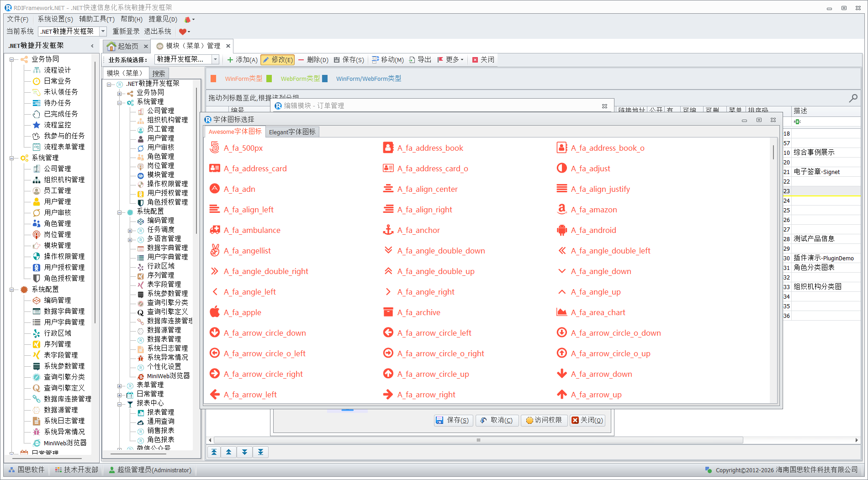Expand the 表单管理 tree node
Image resolution: width=868 pixels, height=480 pixels.
point(119,386)
